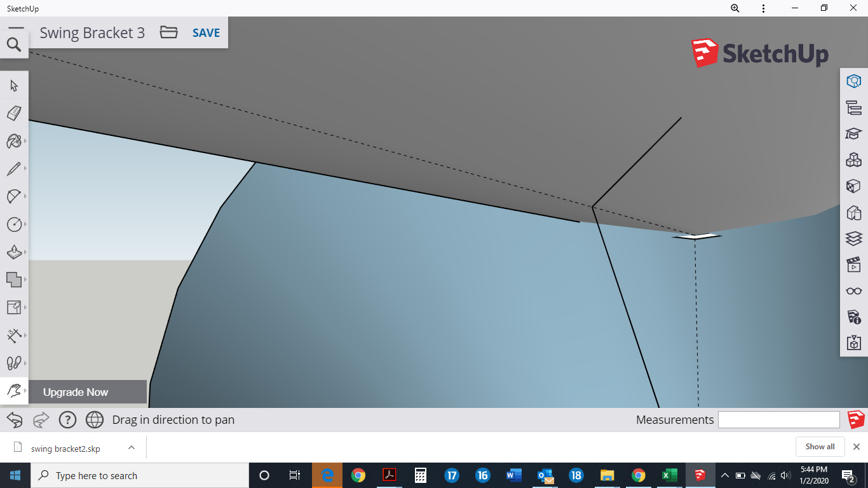Image resolution: width=868 pixels, height=488 pixels.
Task: Choose the Move tool
Action: point(13,280)
